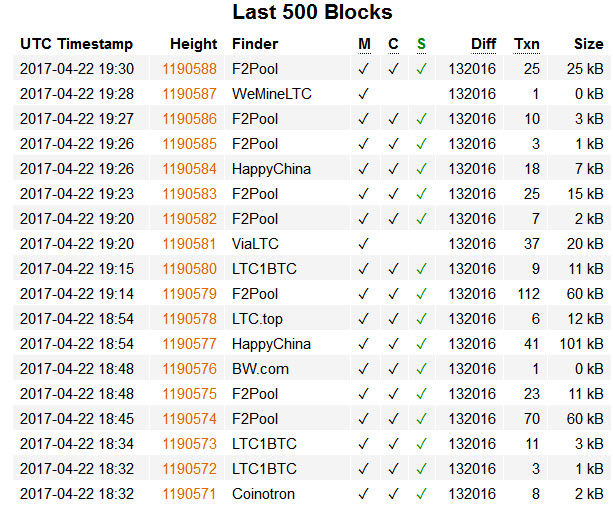Click C checkmark for block 1190584
The image size is (613, 505).
pyautogui.click(x=393, y=169)
